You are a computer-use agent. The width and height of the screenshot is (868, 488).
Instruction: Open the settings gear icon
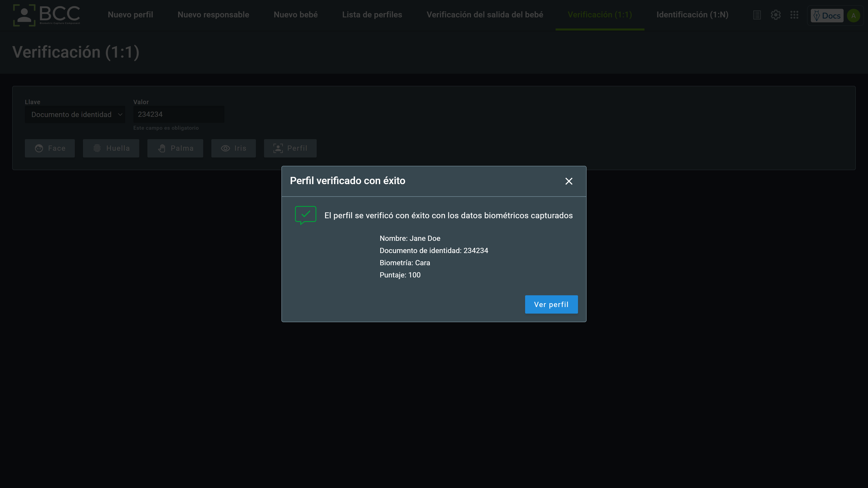pyautogui.click(x=776, y=15)
